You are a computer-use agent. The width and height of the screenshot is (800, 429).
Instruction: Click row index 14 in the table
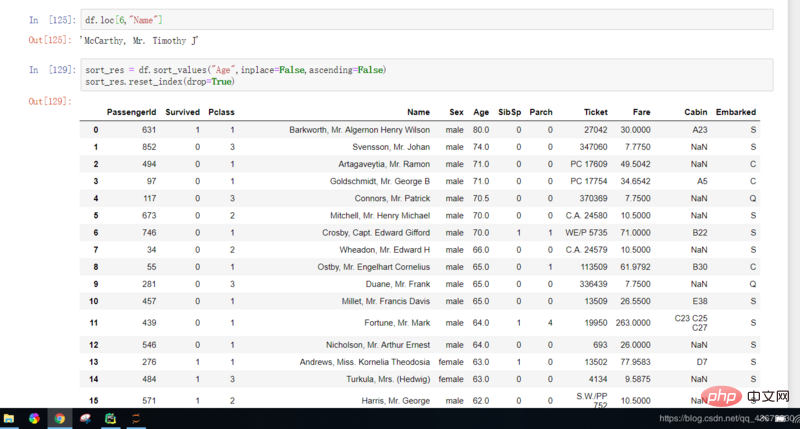coord(94,380)
